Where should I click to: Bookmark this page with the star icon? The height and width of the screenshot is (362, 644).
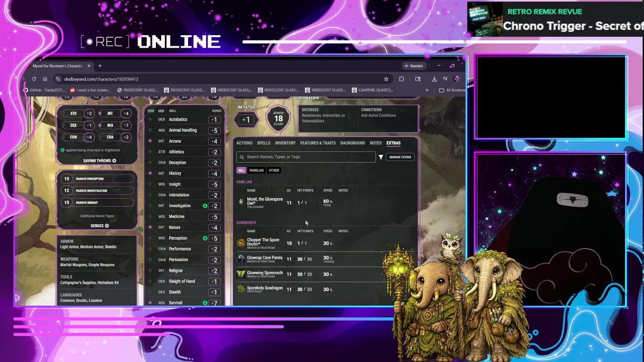[386, 79]
